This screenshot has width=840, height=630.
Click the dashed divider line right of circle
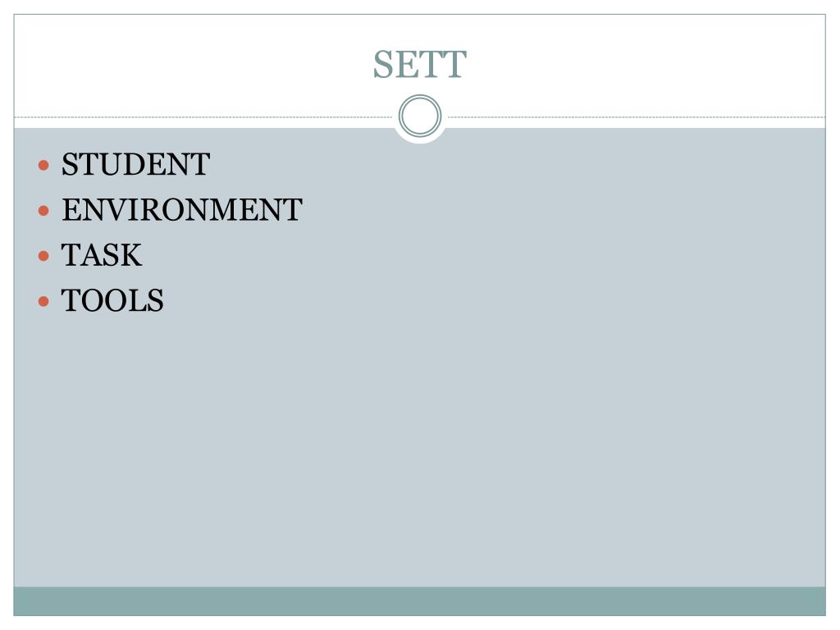[x=637, y=116]
